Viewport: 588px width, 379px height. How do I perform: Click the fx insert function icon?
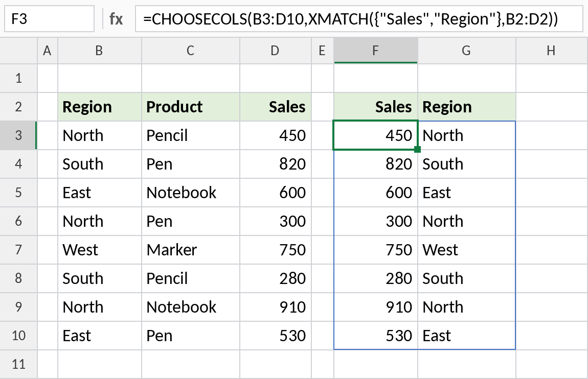coord(116,19)
